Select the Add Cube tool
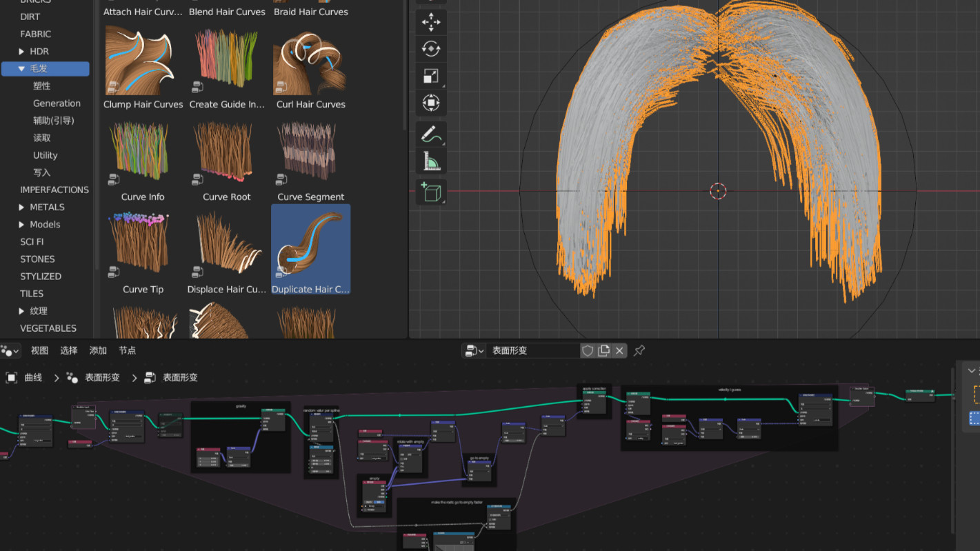Screen dimensions: 980x551 tap(431, 192)
